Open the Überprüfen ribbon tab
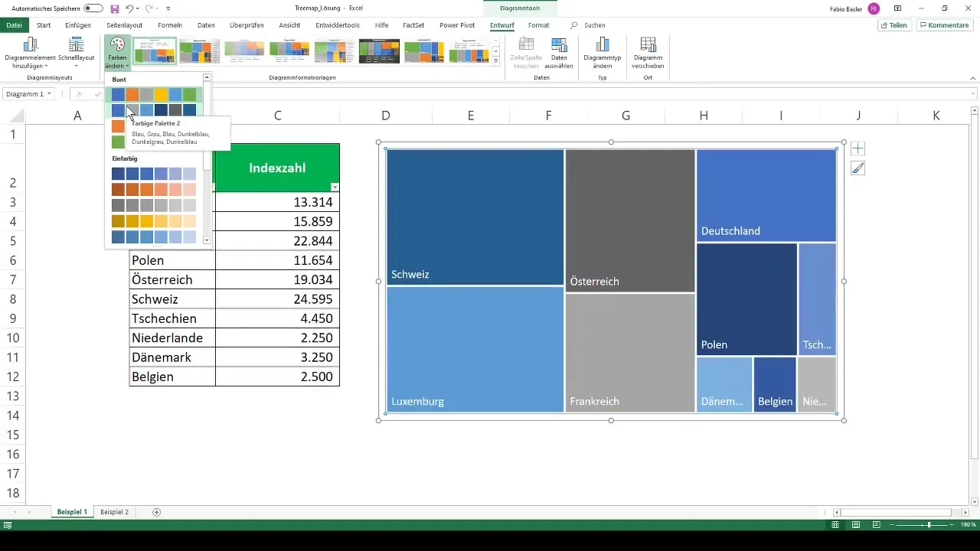Screen dimensions: 980x551 click(x=247, y=25)
